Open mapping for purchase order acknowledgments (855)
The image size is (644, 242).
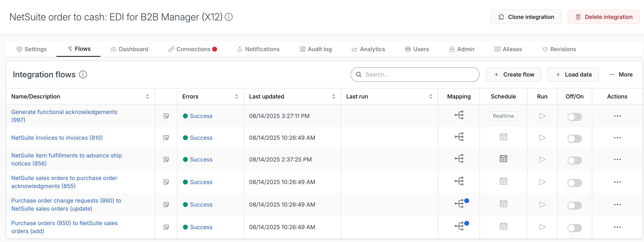(x=459, y=181)
